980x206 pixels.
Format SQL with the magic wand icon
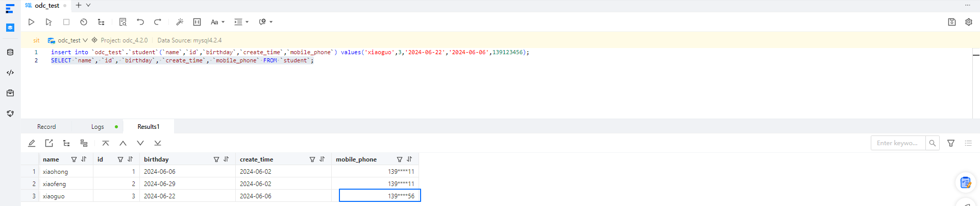pos(180,22)
